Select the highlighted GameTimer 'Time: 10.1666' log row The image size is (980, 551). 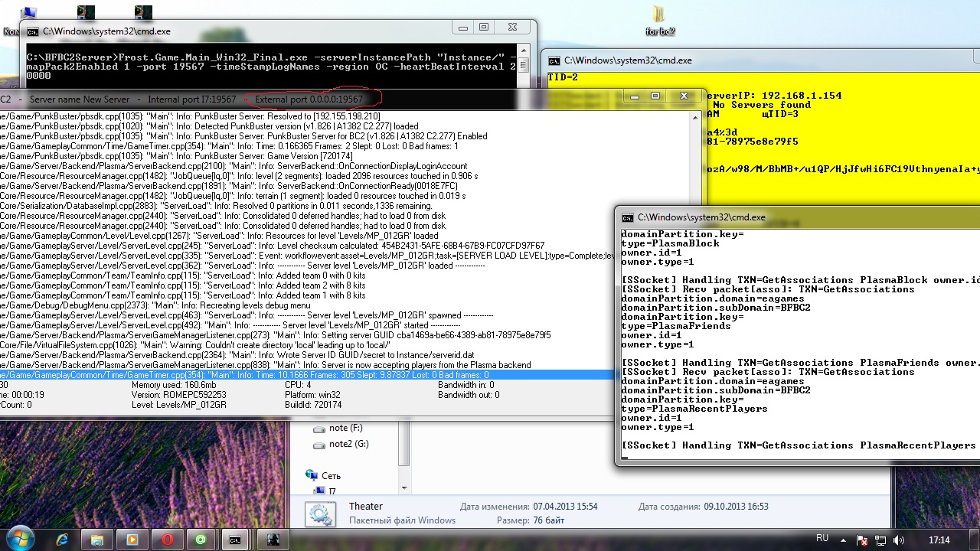306,375
